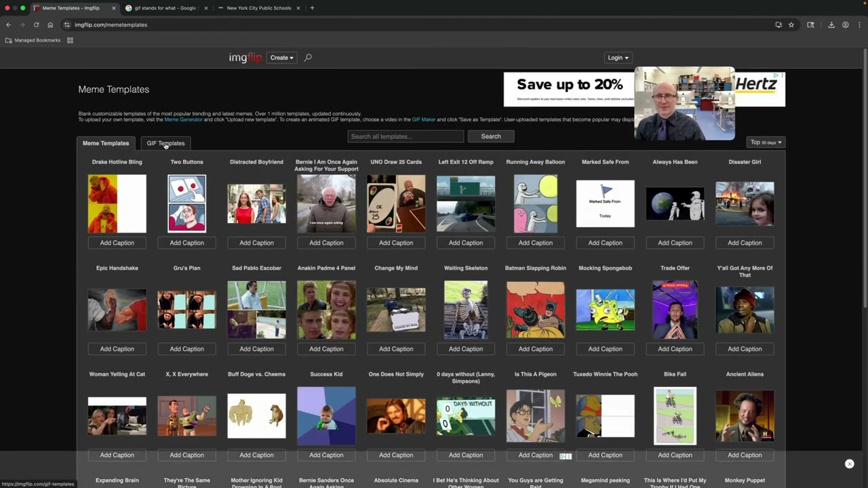Open the Always Has Been thumbnail

tap(675, 203)
